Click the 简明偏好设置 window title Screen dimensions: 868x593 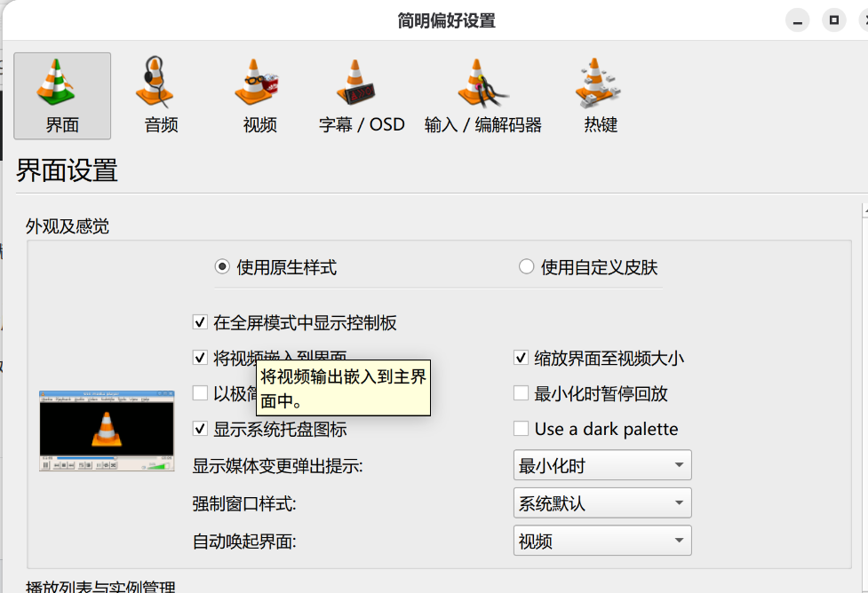(x=446, y=21)
